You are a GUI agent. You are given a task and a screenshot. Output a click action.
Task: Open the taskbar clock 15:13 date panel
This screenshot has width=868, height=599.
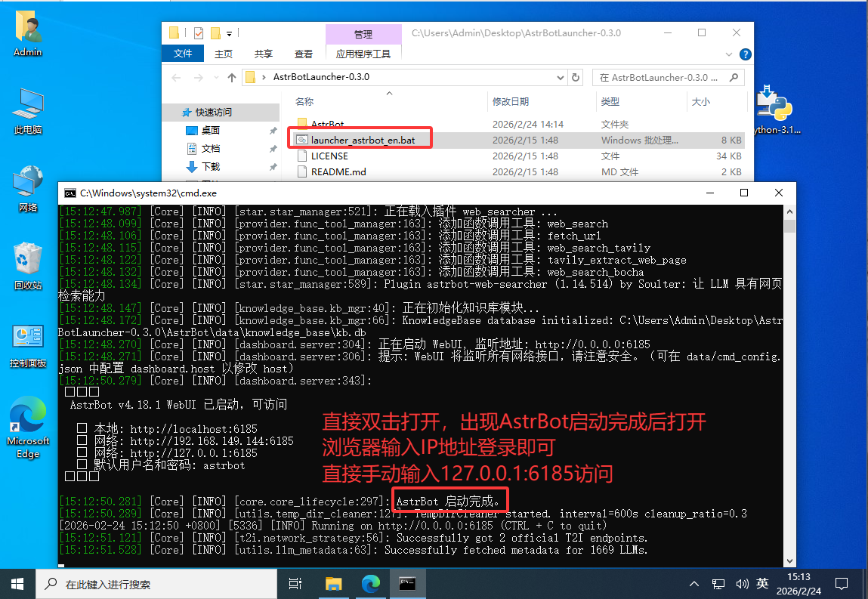(798, 584)
